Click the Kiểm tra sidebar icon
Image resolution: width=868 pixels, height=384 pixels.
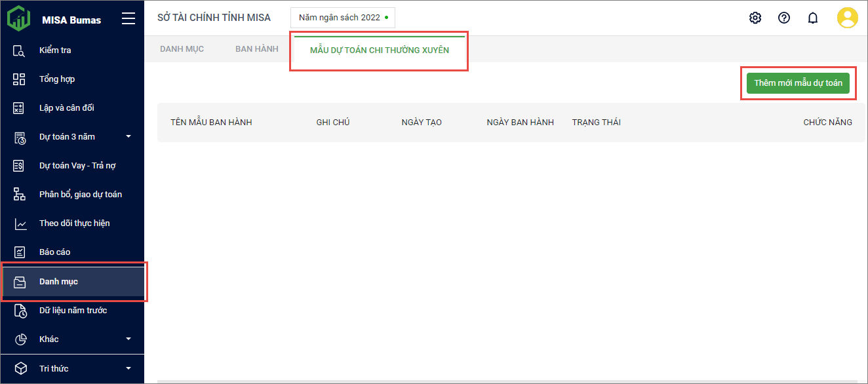click(x=19, y=50)
